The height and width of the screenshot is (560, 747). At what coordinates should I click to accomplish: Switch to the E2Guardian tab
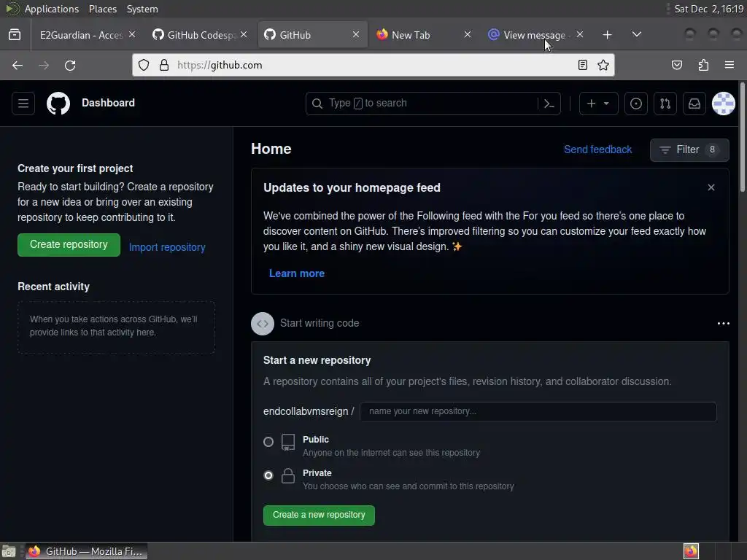pyautogui.click(x=82, y=35)
